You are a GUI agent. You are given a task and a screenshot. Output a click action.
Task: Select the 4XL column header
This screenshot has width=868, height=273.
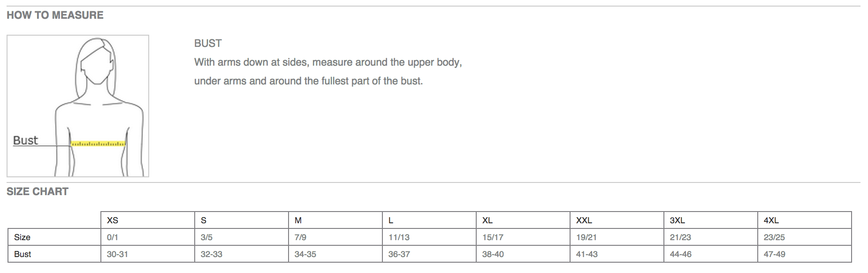(771, 220)
